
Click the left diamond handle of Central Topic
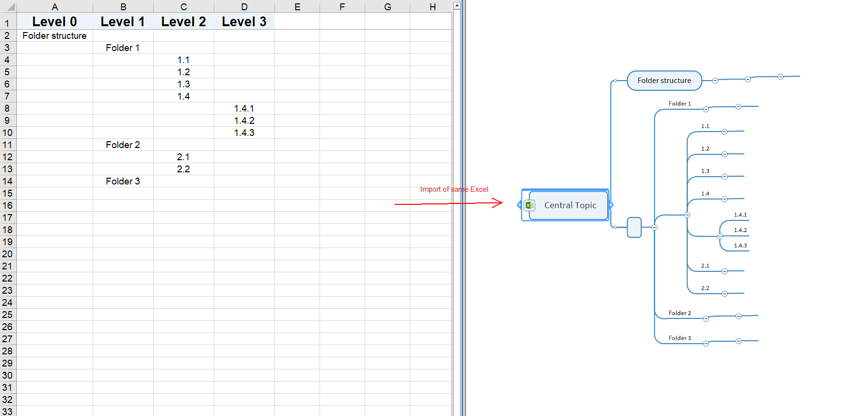519,205
